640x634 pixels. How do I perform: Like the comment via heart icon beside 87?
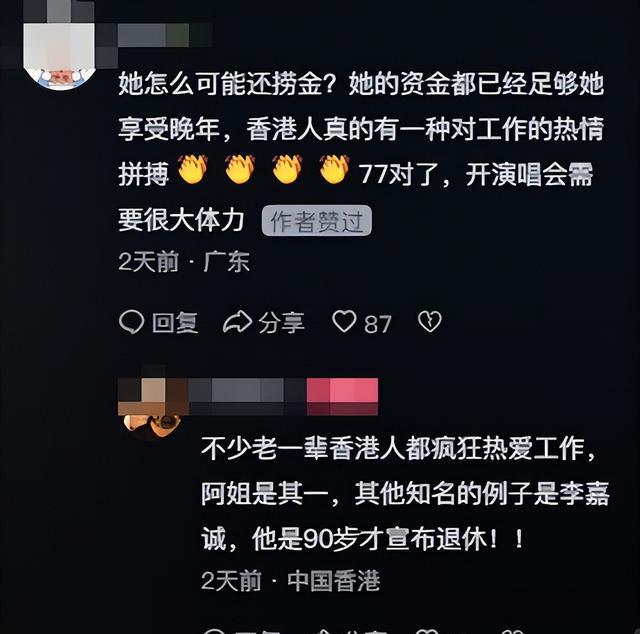pyautogui.click(x=344, y=321)
